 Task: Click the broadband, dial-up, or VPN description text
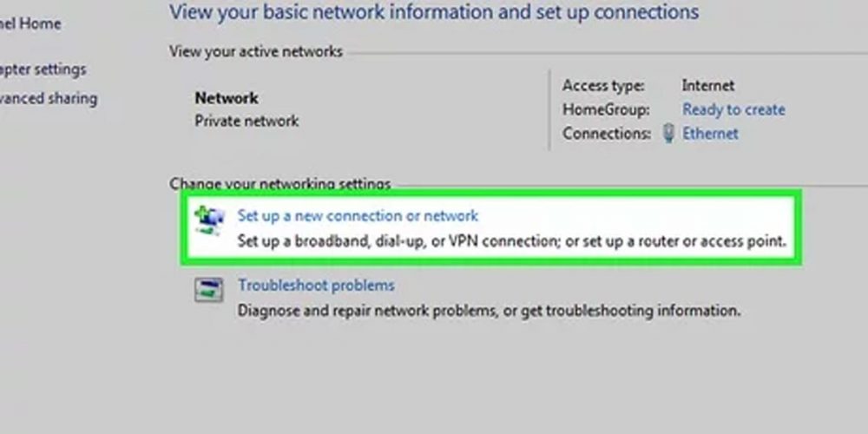pyautogui.click(x=511, y=240)
